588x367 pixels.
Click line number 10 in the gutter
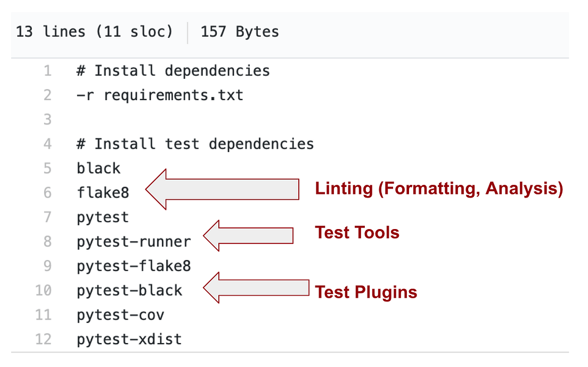(x=43, y=290)
